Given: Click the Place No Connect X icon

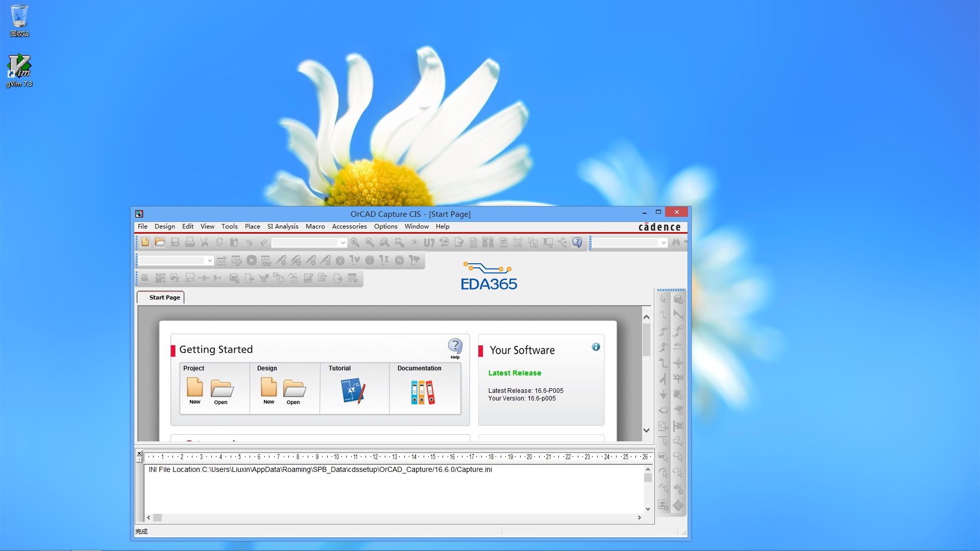Looking at the screenshot, I should point(678,426).
